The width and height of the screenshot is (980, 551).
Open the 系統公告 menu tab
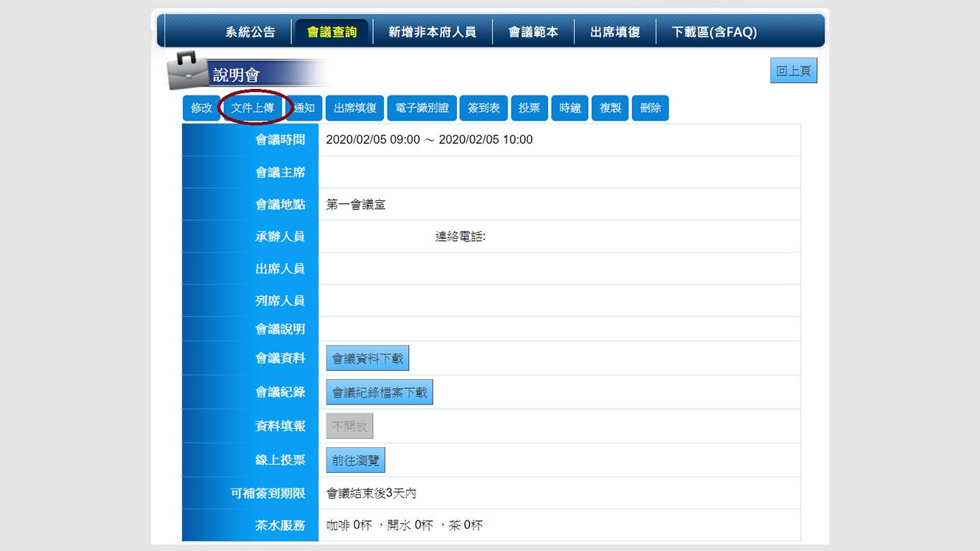[250, 32]
